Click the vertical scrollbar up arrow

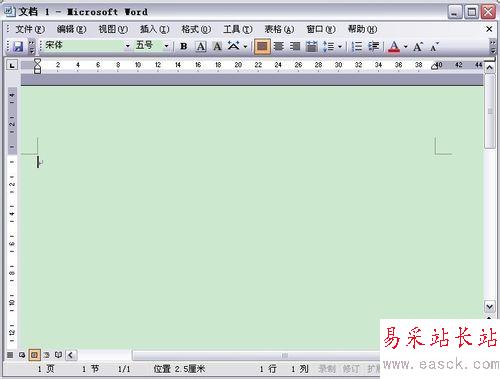[x=489, y=68]
